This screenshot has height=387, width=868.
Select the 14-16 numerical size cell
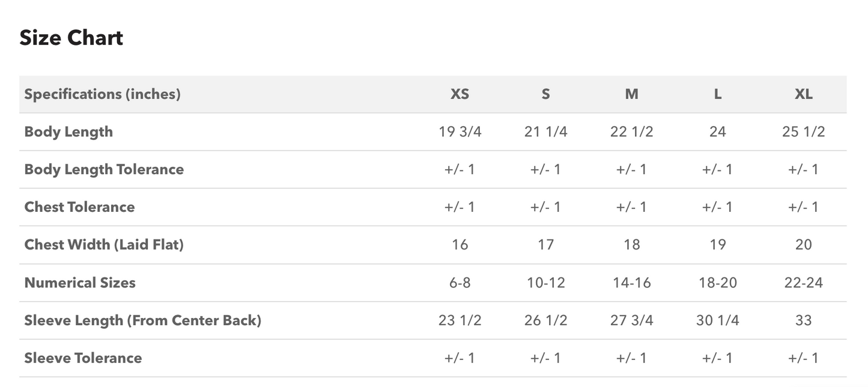pos(631,283)
